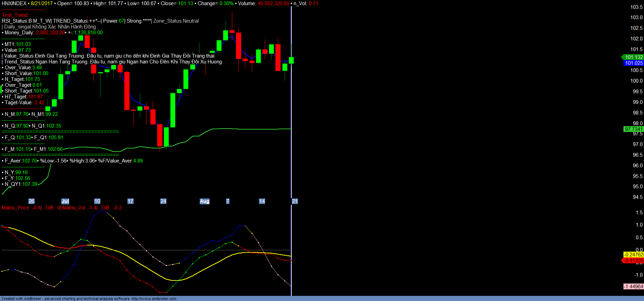Click the Zone_Status:Neutral text
The height and width of the screenshot is (301, 644).
176,21
